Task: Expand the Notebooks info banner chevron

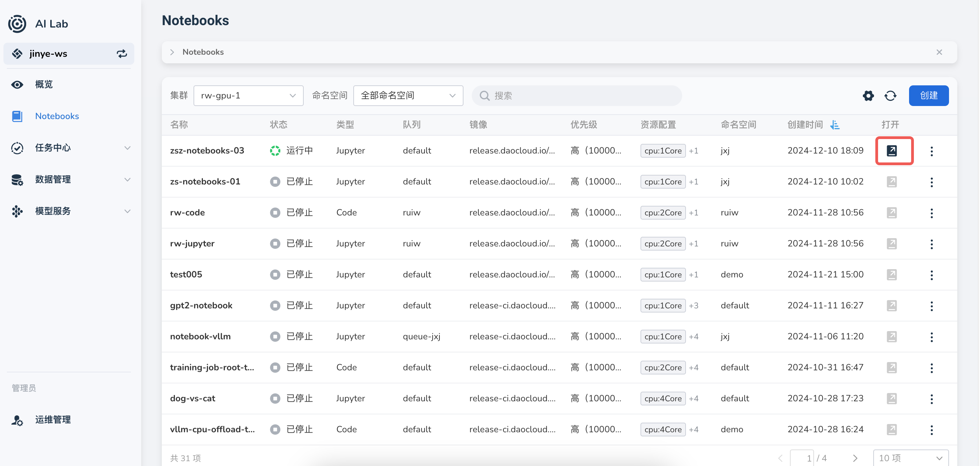Action: [172, 52]
